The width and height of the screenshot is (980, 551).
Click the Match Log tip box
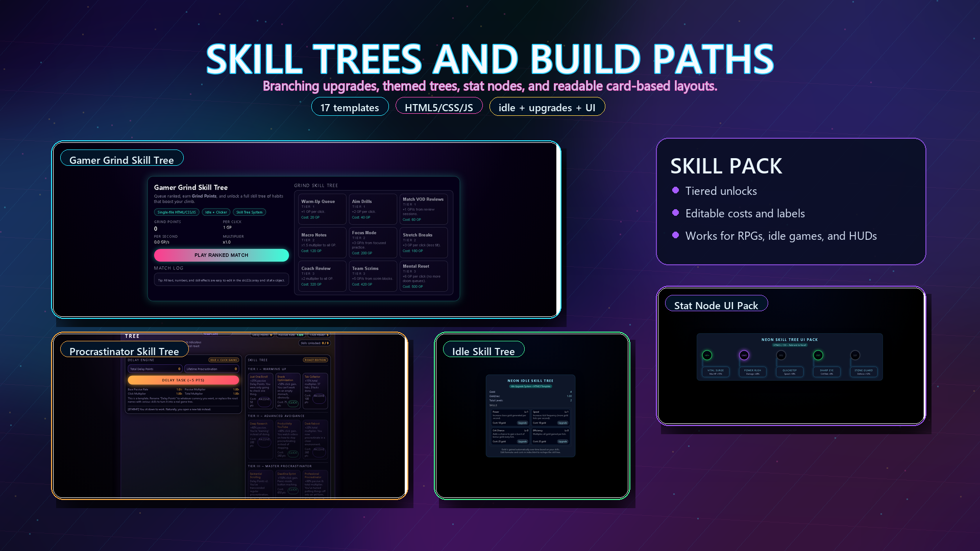click(x=222, y=280)
